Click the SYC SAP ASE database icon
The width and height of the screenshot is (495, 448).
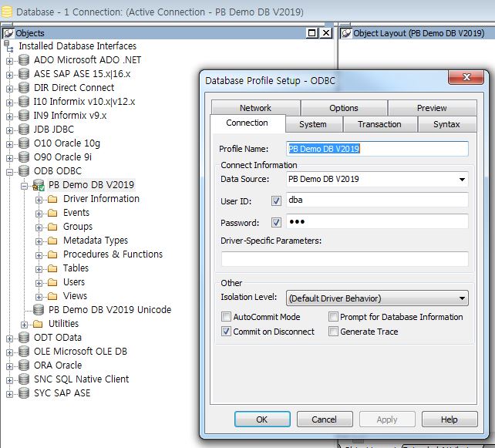click(24, 393)
